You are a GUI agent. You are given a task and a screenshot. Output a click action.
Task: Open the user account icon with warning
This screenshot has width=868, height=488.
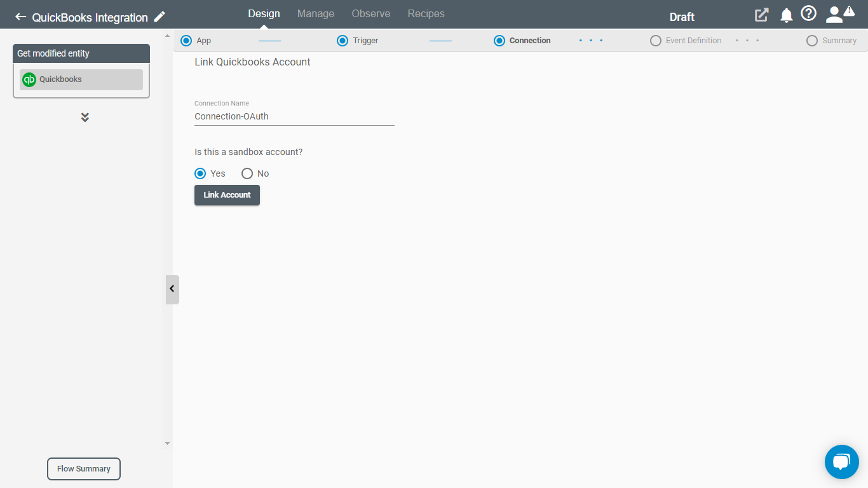coord(839,15)
